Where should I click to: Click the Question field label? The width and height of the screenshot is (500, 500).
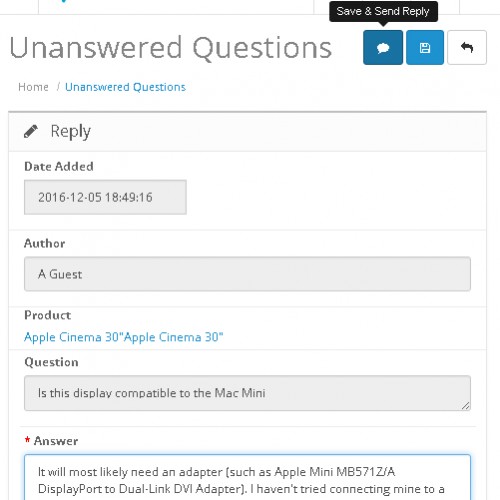click(x=51, y=362)
